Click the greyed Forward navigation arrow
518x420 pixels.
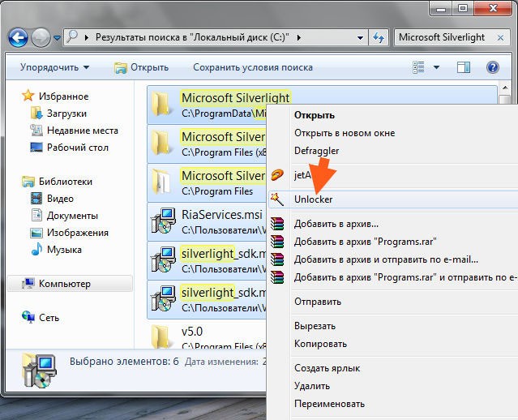pyautogui.click(x=41, y=37)
